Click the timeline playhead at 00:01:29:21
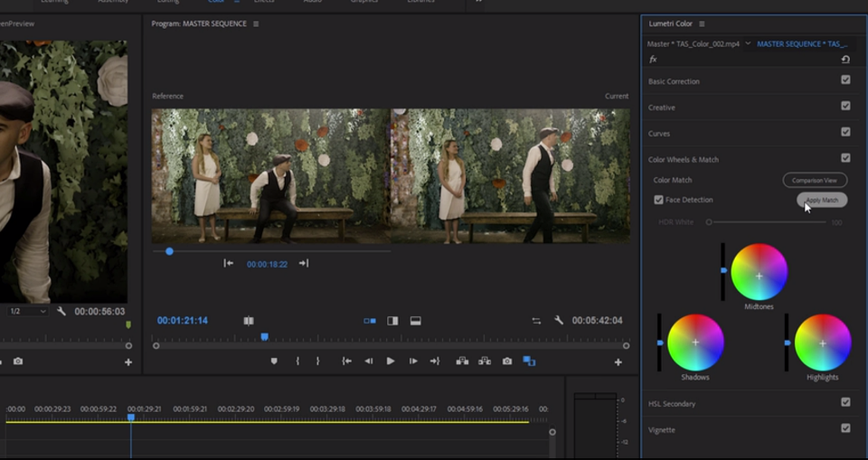Image resolution: width=868 pixels, height=460 pixels. (131, 418)
